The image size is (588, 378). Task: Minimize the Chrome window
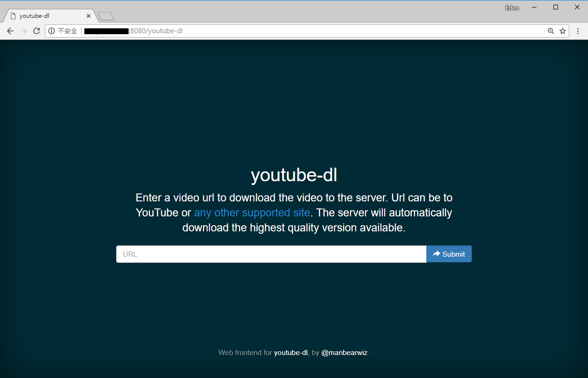click(534, 7)
